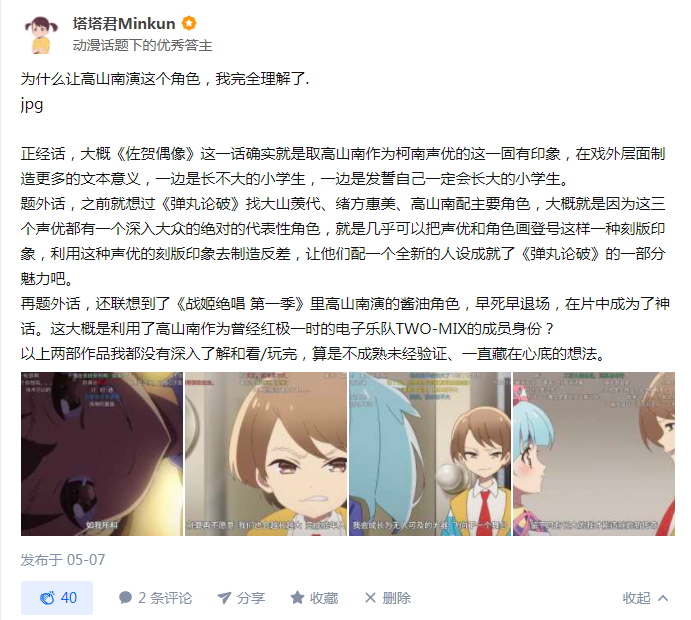The width and height of the screenshot is (691, 620).
Task: Click the X delete icon
Action: point(370,598)
